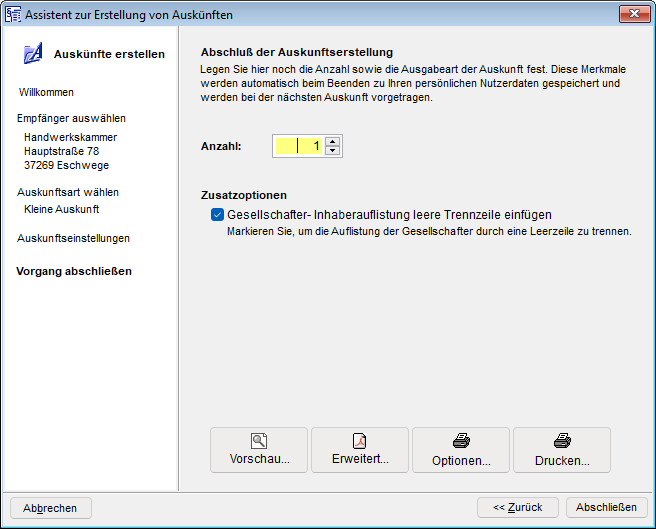Jump to the Auskunftseinstellungen step

click(x=73, y=238)
